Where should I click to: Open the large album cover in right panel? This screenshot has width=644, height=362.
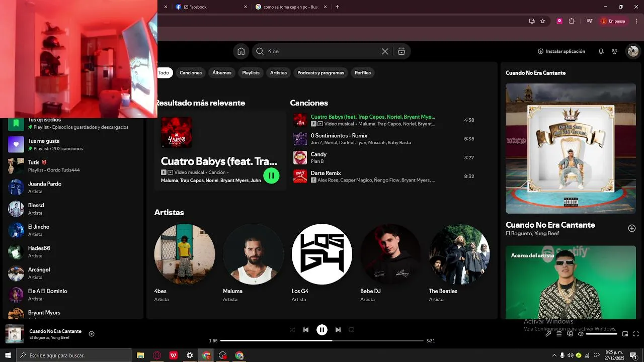click(571, 148)
